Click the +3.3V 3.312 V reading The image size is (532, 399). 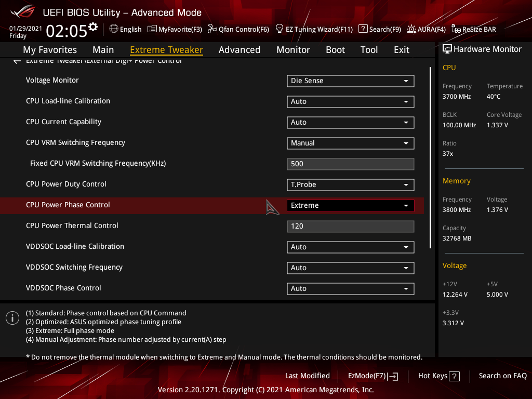coord(453,323)
